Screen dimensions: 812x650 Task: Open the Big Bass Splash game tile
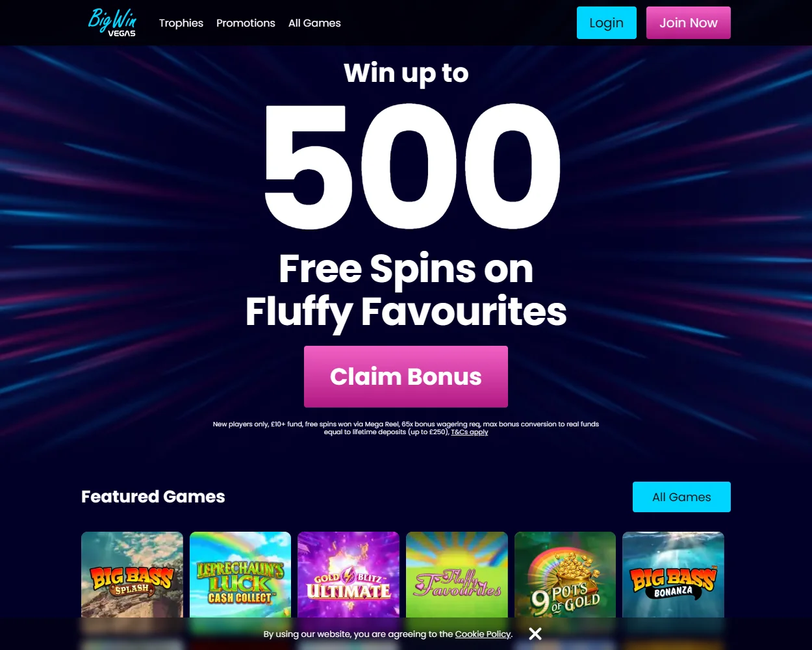[132, 575]
